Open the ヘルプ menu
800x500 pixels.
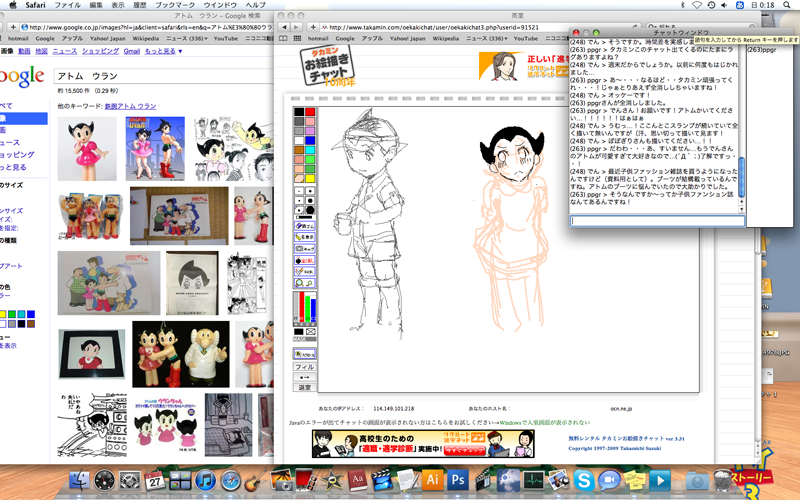point(255,5)
